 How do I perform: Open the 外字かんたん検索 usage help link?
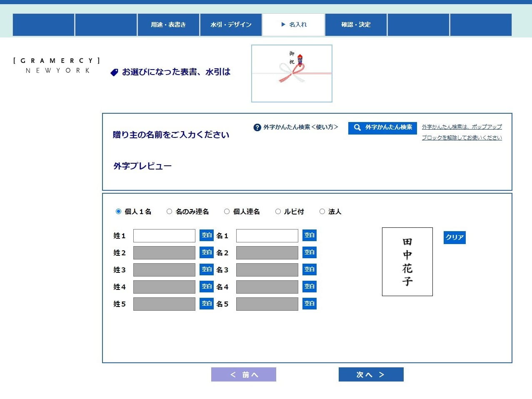296,127
